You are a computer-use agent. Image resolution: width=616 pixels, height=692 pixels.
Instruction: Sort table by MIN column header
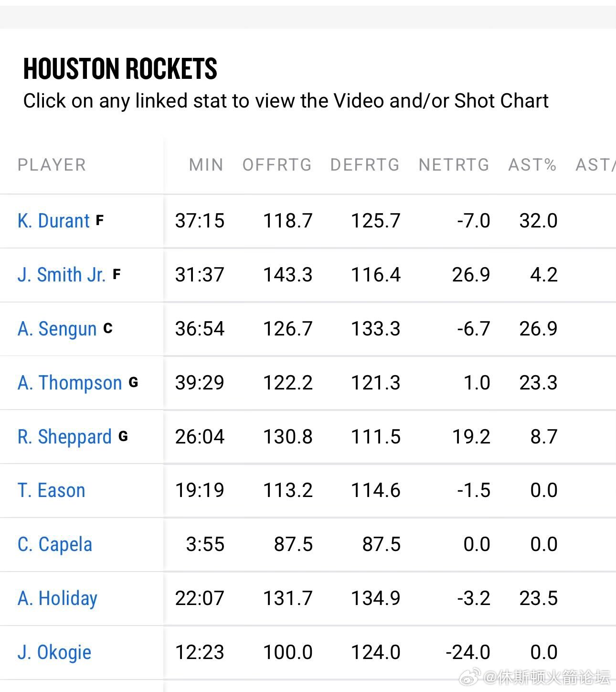tap(206, 165)
